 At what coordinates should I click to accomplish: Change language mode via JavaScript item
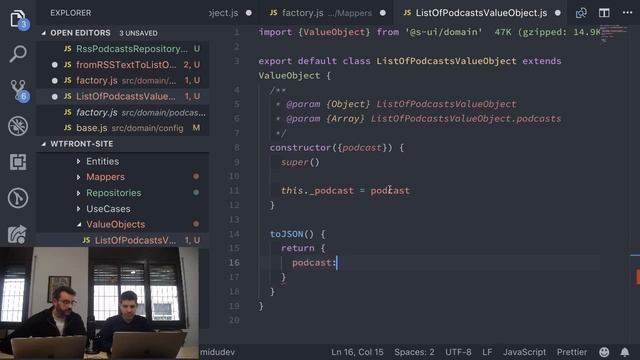(524, 352)
